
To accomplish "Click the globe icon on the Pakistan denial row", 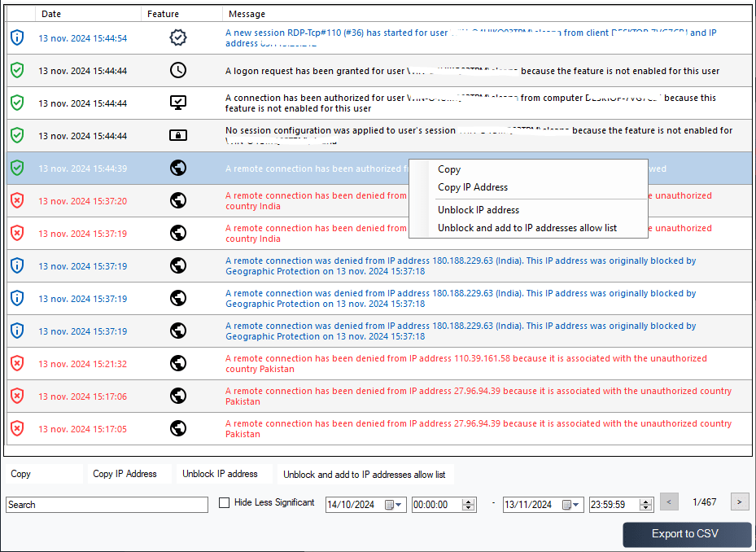I will 177,396.
